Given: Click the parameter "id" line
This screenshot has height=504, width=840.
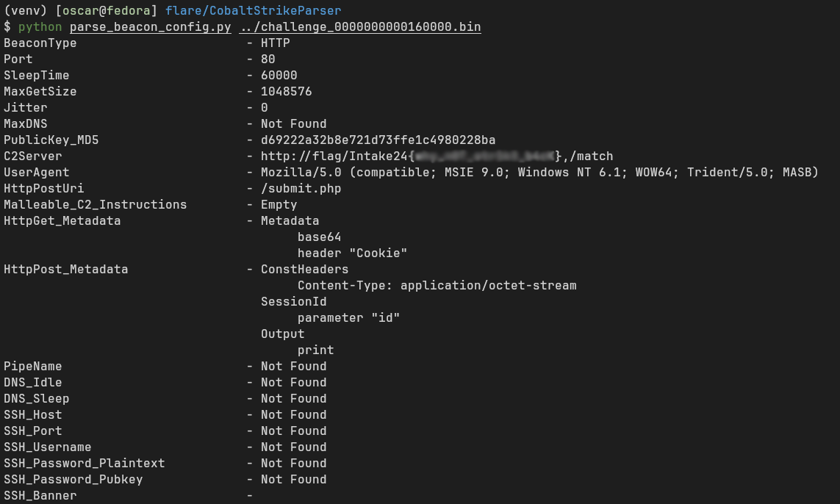Looking at the screenshot, I should tap(348, 317).
